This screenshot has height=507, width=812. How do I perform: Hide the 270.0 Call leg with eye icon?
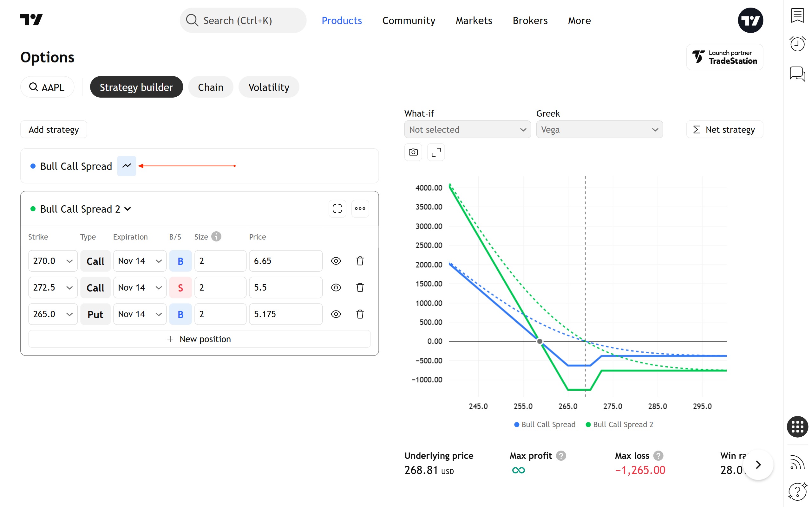coord(336,261)
